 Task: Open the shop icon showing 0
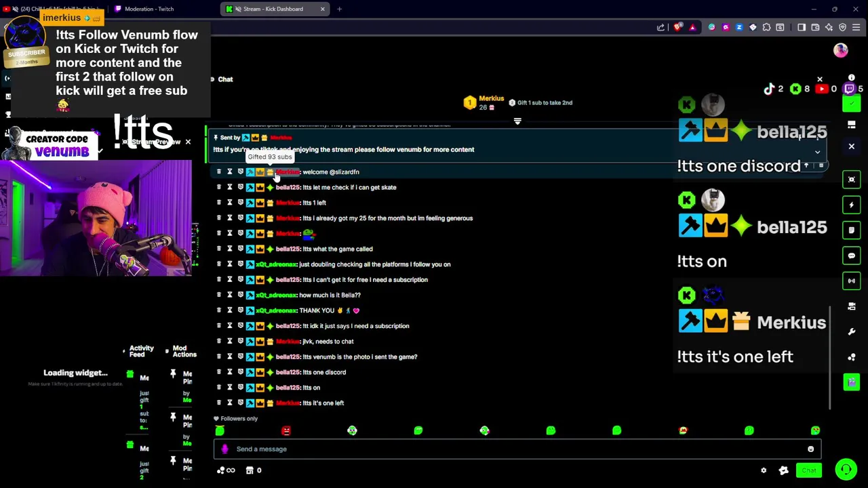tap(254, 470)
